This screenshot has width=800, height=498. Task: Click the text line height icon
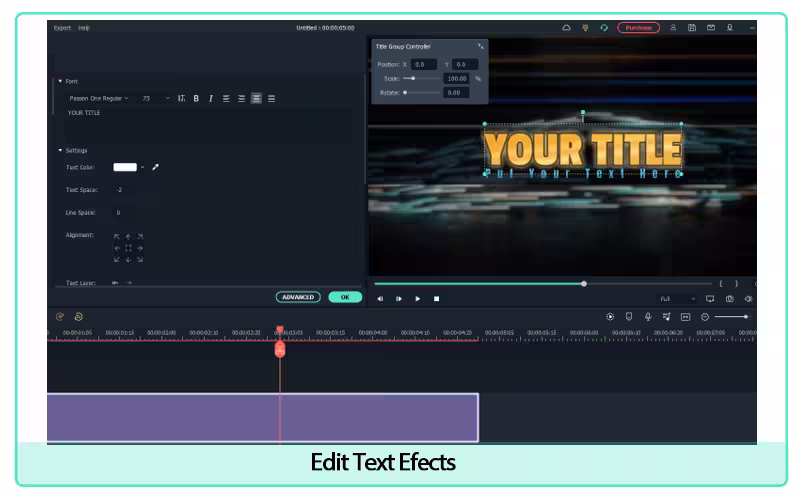coord(181,98)
